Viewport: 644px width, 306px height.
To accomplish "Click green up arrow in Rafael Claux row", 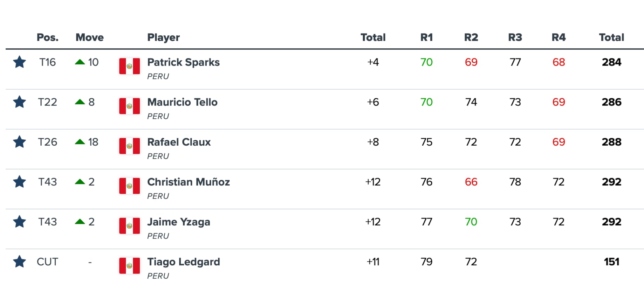I will tap(80, 142).
